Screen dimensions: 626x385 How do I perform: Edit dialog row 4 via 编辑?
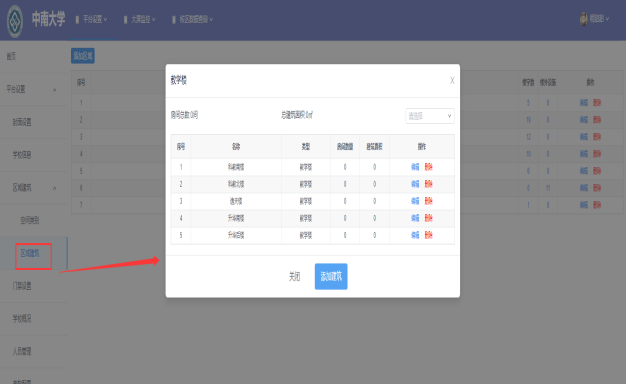(415, 218)
